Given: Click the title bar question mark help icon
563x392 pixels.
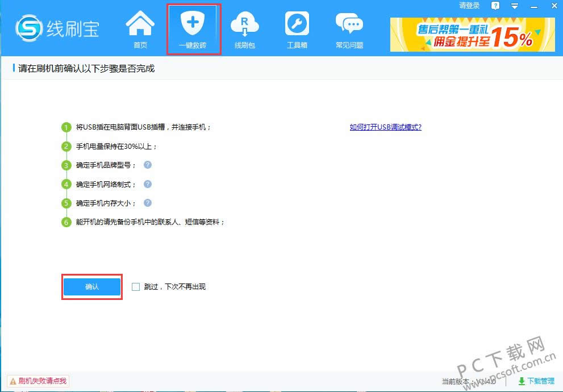Looking at the screenshot, I should [x=495, y=6].
